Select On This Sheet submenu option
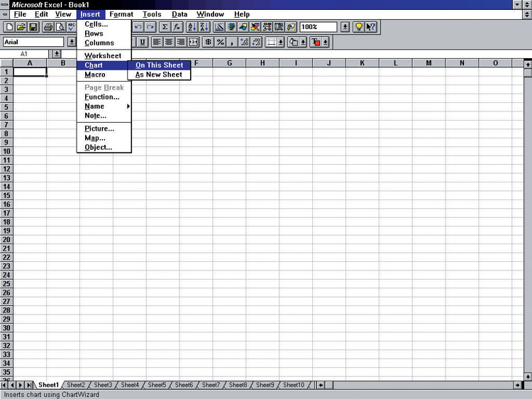Screen dimensions: 532x399 pos(159,65)
